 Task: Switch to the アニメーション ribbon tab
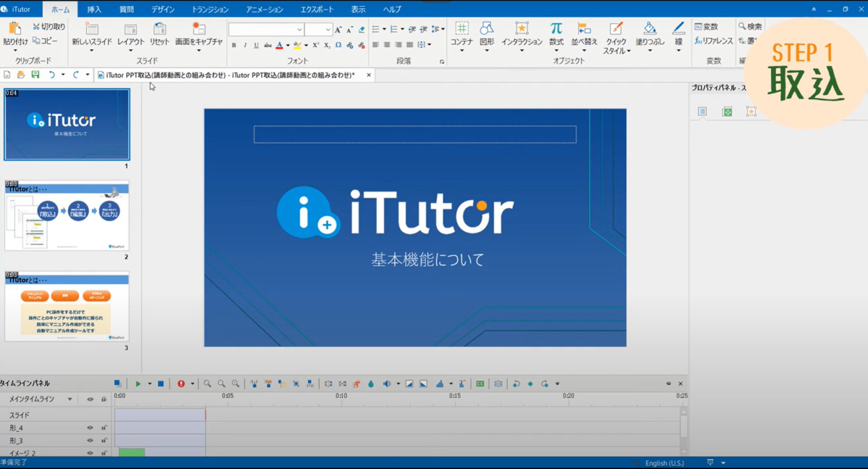coord(264,9)
